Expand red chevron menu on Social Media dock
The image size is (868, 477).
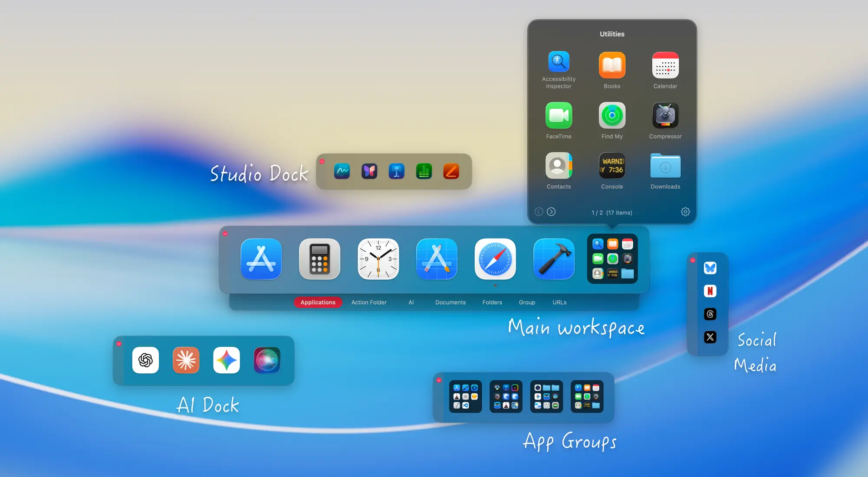click(693, 260)
